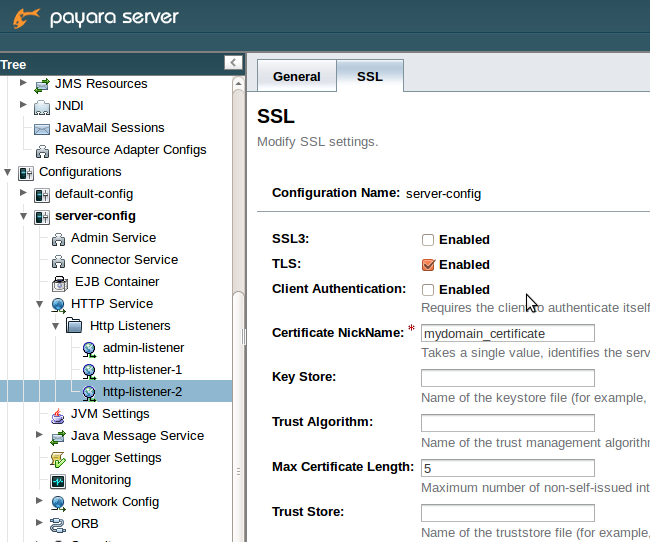The height and width of the screenshot is (542, 650).
Task: Click the Http Listeners folder icon
Action: pyautogui.click(x=74, y=326)
